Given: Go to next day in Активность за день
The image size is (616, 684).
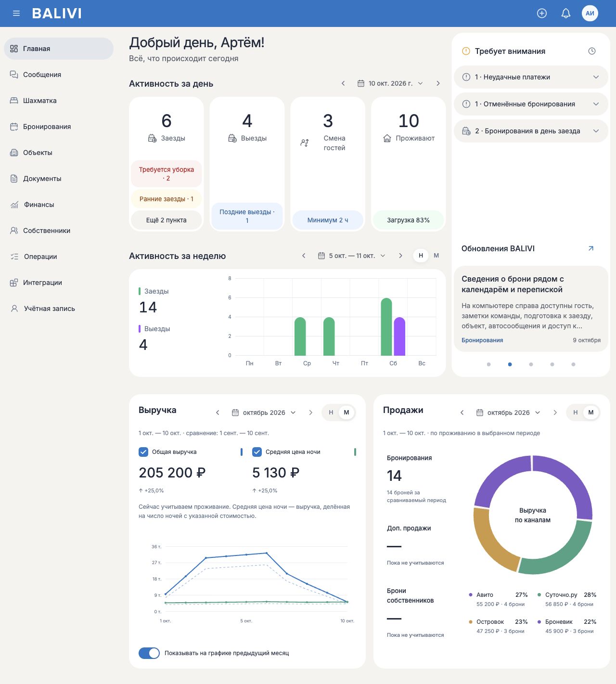Looking at the screenshot, I should [438, 83].
